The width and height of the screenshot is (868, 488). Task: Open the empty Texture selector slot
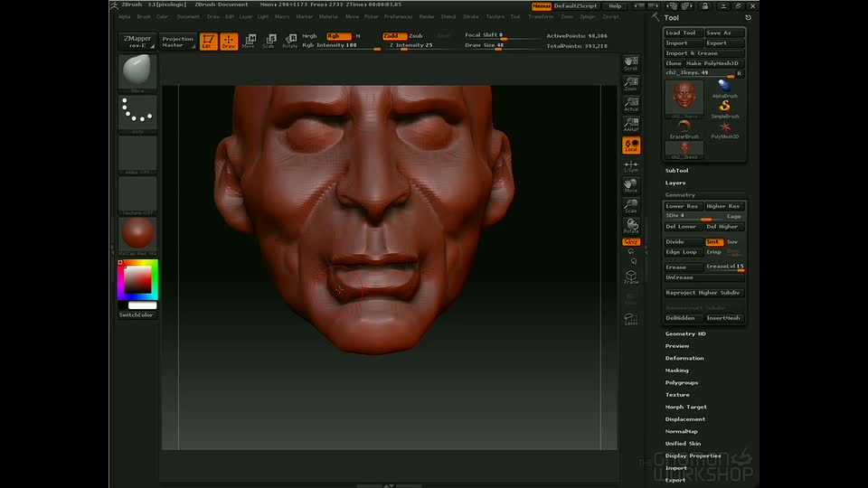[x=137, y=196]
